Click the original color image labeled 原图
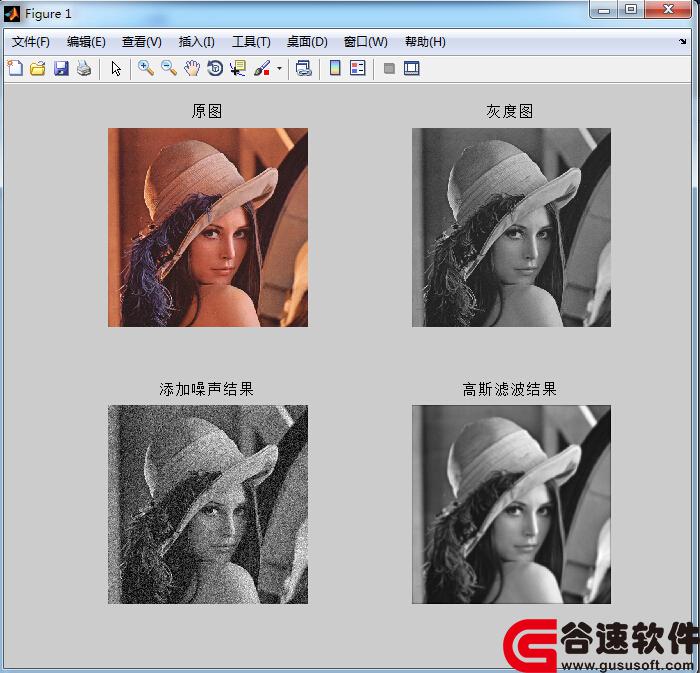The width and height of the screenshot is (700, 673). click(x=208, y=228)
